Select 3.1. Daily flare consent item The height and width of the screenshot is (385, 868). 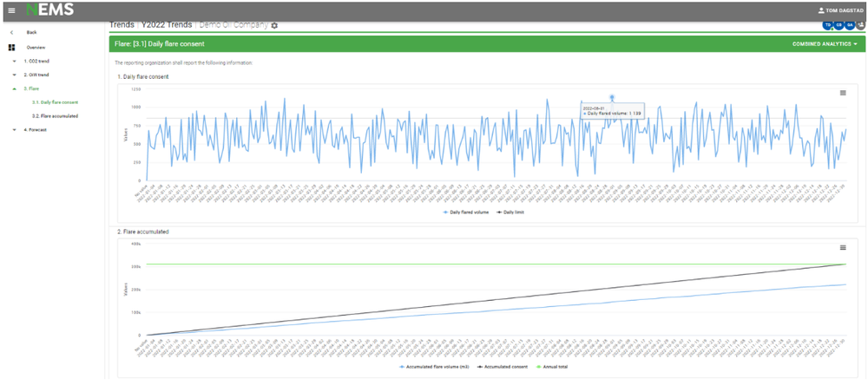tap(55, 102)
